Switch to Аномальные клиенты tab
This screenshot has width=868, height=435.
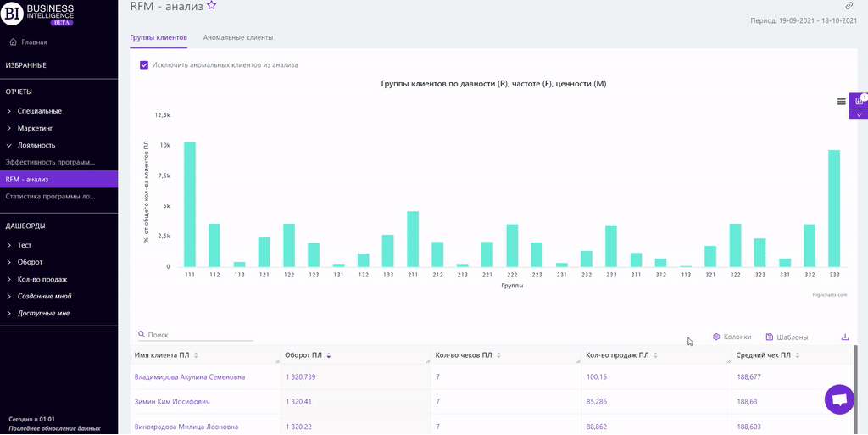[237, 37]
